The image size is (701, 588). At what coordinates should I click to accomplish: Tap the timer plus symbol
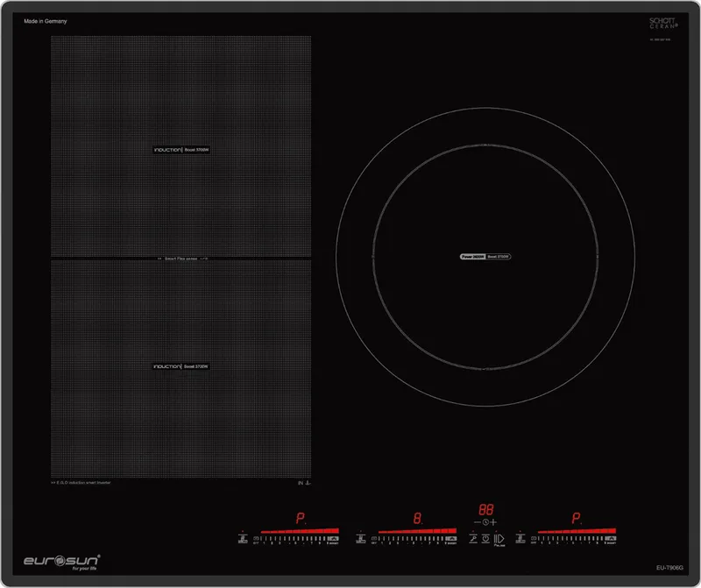tap(493, 522)
